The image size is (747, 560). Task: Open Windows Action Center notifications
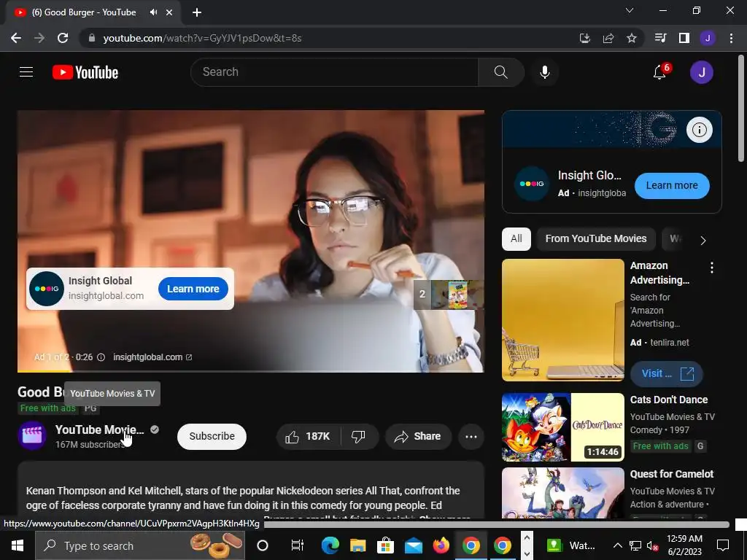click(x=723, y=545)
